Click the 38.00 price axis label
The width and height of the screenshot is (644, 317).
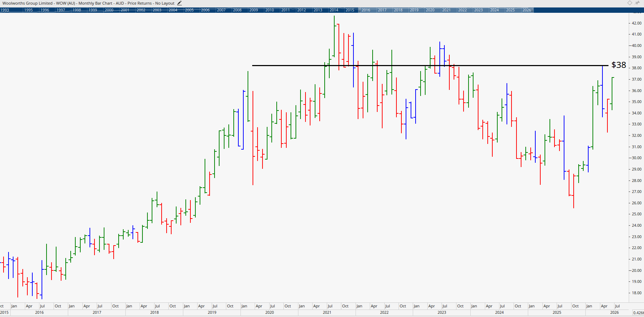click(x=637, y=68)
